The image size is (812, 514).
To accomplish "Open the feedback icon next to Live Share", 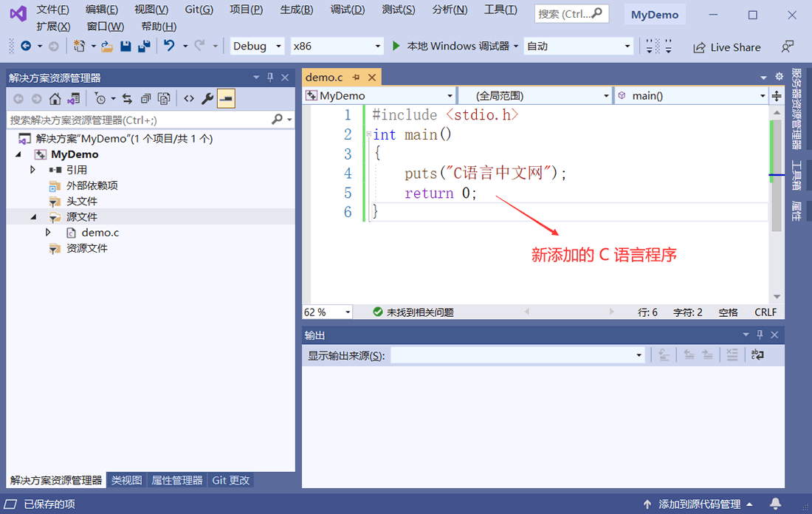I will (787, 47).
